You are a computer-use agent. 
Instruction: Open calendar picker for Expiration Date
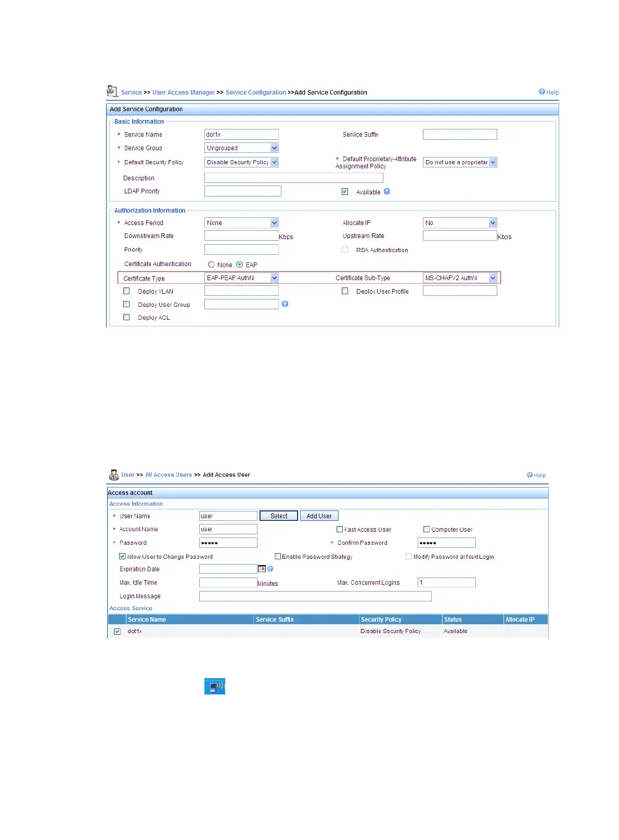click(262, 569)
